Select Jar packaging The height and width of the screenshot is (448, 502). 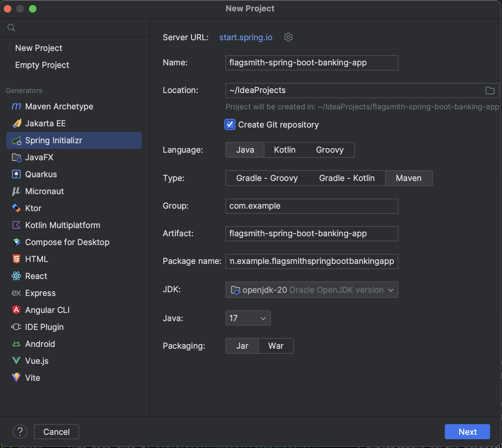[x=242, y=346]
